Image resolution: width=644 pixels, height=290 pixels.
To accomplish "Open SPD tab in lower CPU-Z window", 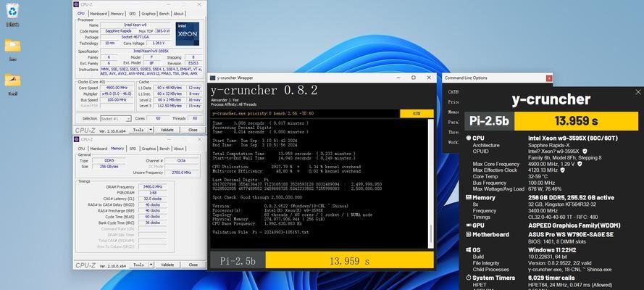I will coord(133,149).
